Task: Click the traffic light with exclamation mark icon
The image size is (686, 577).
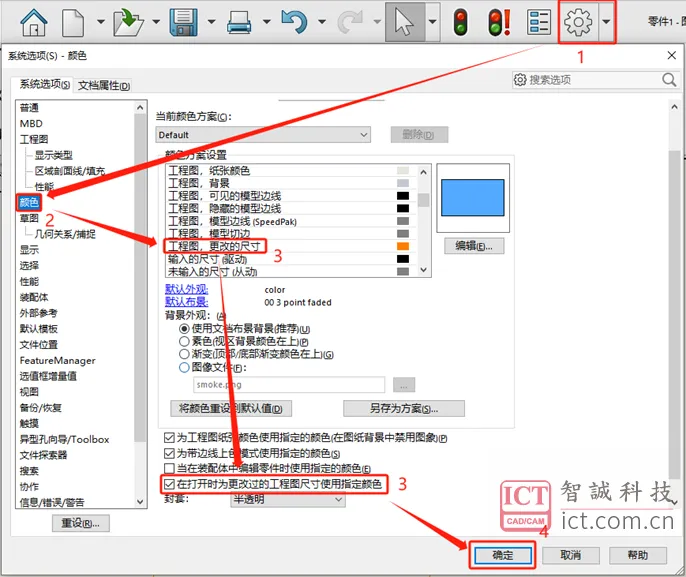Action: [x=499, y=23]
